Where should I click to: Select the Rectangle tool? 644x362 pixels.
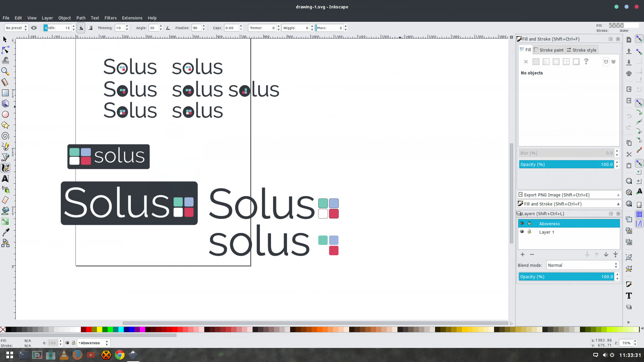coord(5,93)
